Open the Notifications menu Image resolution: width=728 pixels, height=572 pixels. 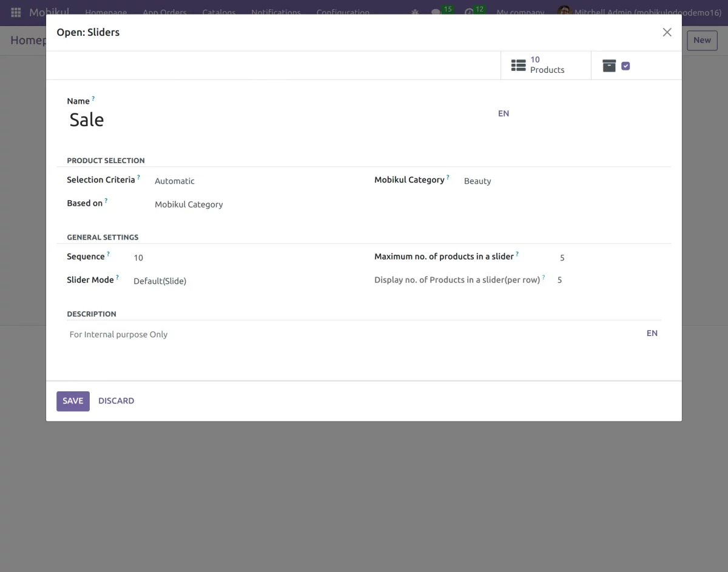(276, 12)
